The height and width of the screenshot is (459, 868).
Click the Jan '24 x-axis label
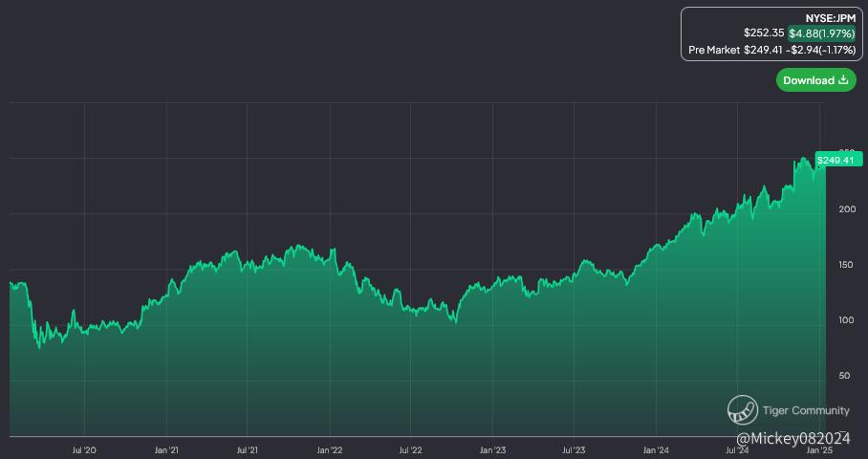(x=656, y=450)
